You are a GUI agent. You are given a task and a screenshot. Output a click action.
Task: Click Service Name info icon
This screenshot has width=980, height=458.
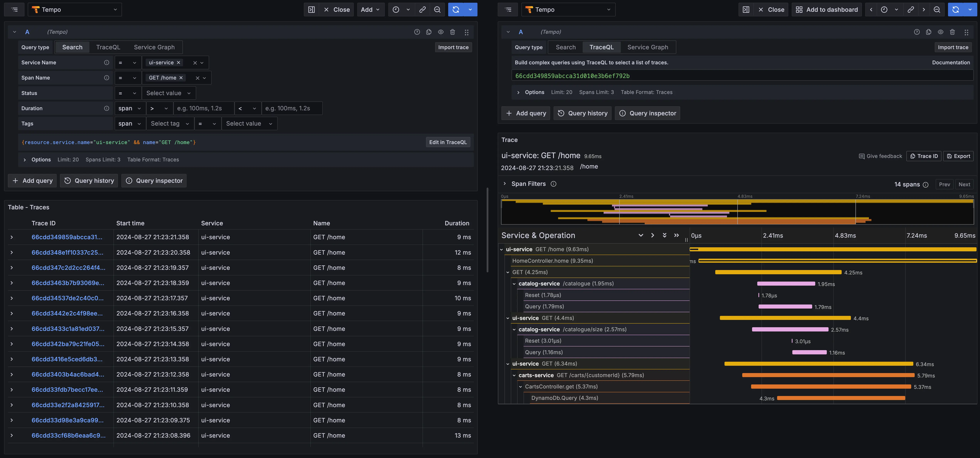point(107,62)
